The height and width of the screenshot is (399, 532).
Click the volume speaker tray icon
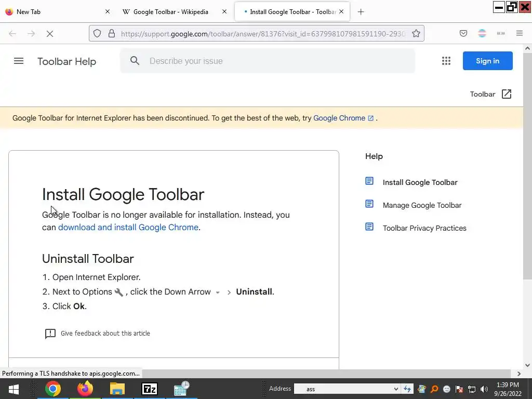pyautogui.click(x=484, y=389)
